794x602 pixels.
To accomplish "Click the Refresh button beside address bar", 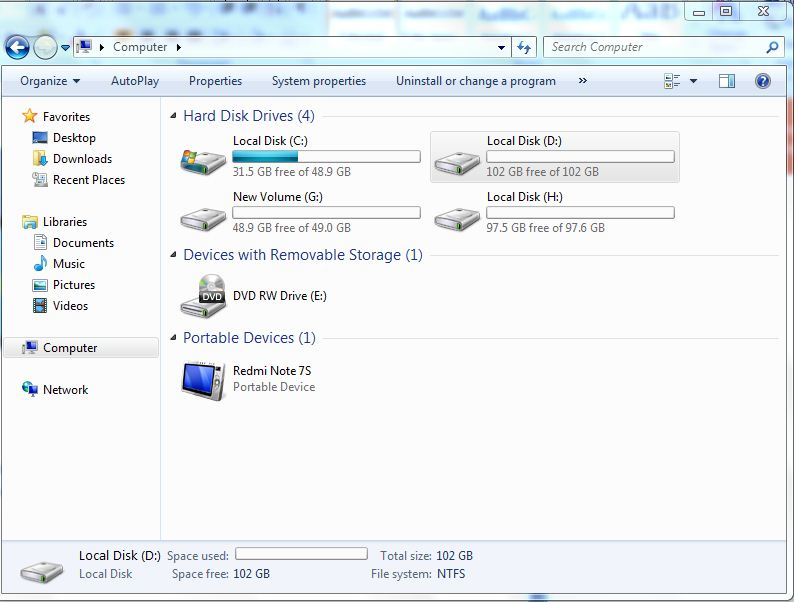I will (524, 47).
